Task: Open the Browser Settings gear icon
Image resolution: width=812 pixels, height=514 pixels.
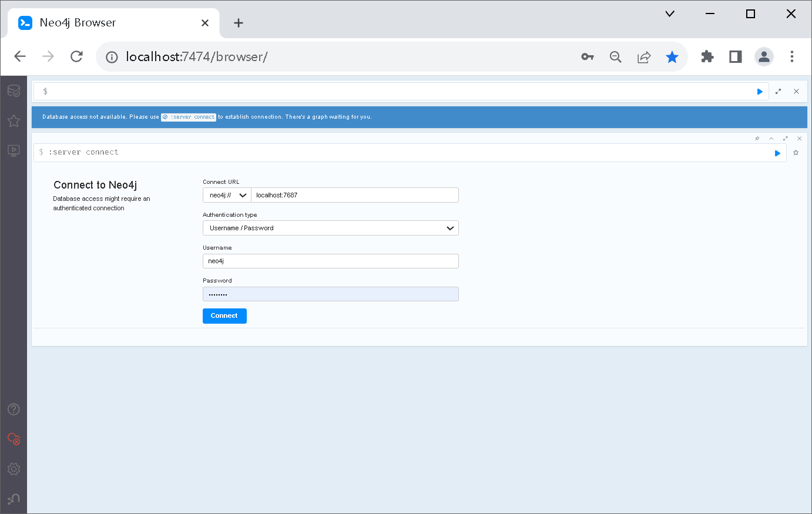Action: tap(14, 469)
